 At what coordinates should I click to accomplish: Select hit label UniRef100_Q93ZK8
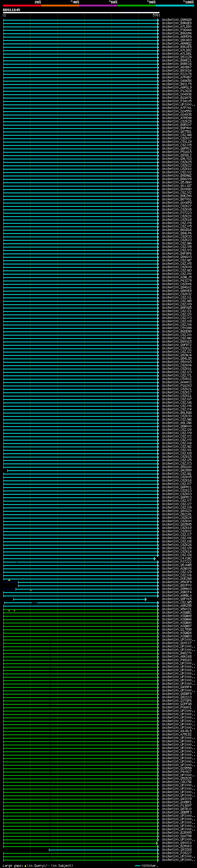(x=177, y=850)
